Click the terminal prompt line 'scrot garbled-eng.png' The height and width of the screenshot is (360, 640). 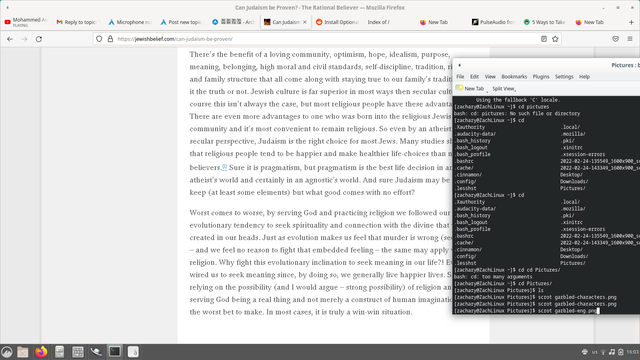pyautogui.click(x=568, y=311)
